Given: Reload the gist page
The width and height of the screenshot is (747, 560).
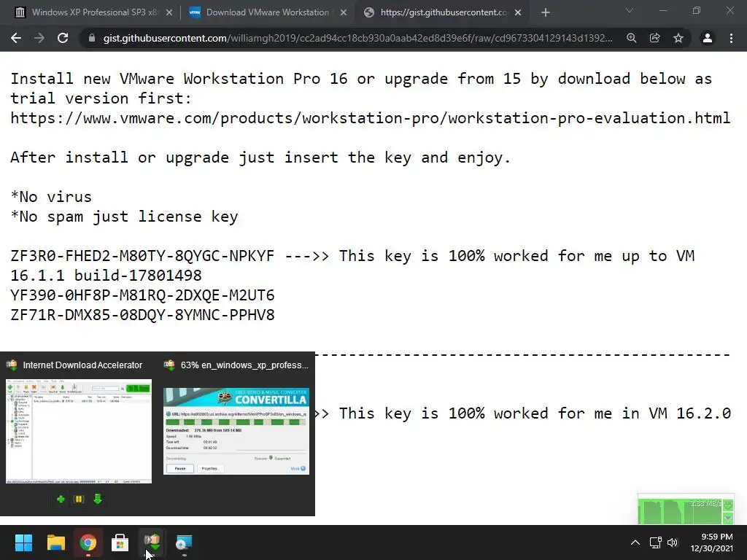Looking at the screenshot, I should (63, 38).
